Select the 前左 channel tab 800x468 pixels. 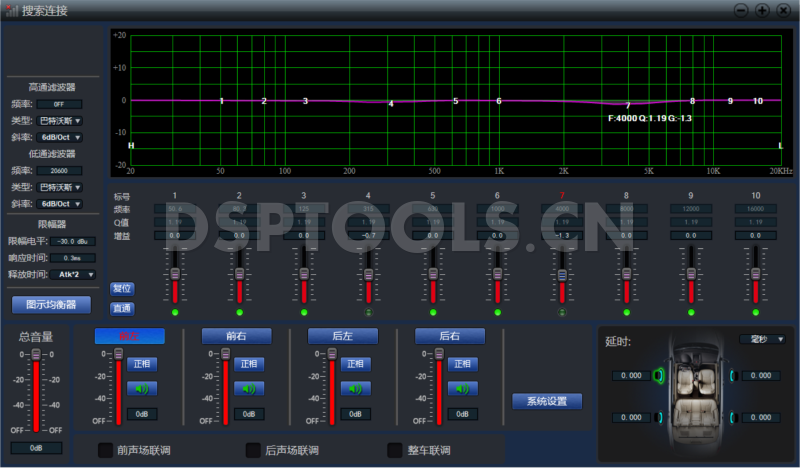point(130,336)
